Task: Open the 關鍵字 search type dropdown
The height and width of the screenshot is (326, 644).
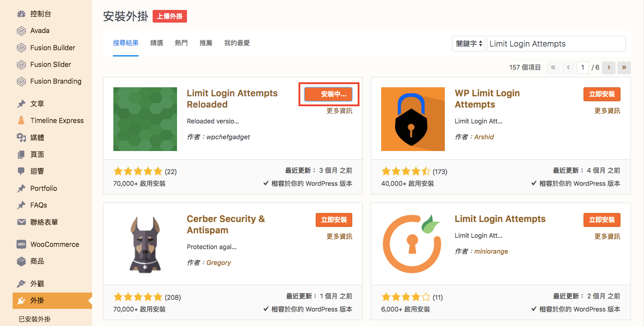Action: (468, 44)
